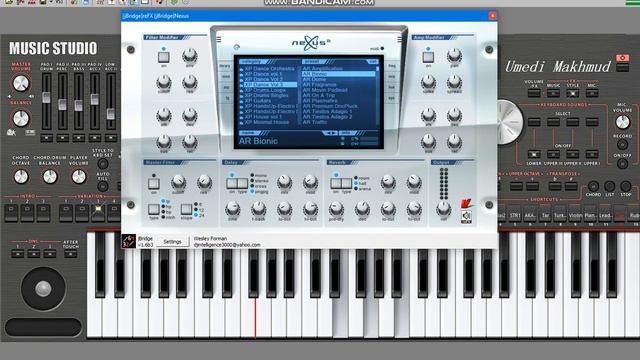Select category XP Dance Orchestra
640x360 pixels.
tap(269, 69)
